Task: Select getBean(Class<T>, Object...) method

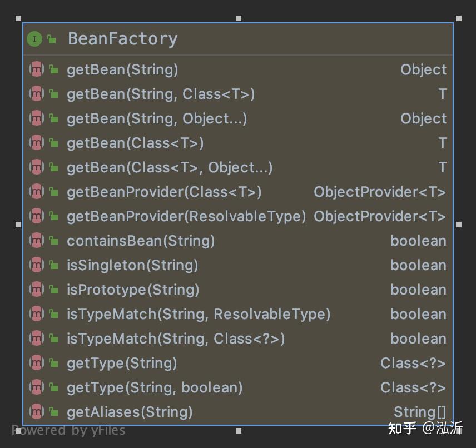Action: click(x=170, y=167)
